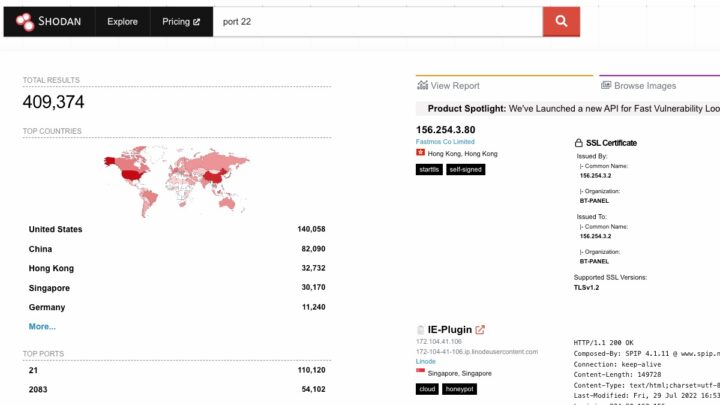Click the Hong Kong flag icon
Viewport: 720px width, 405px height.
(421, 154)
